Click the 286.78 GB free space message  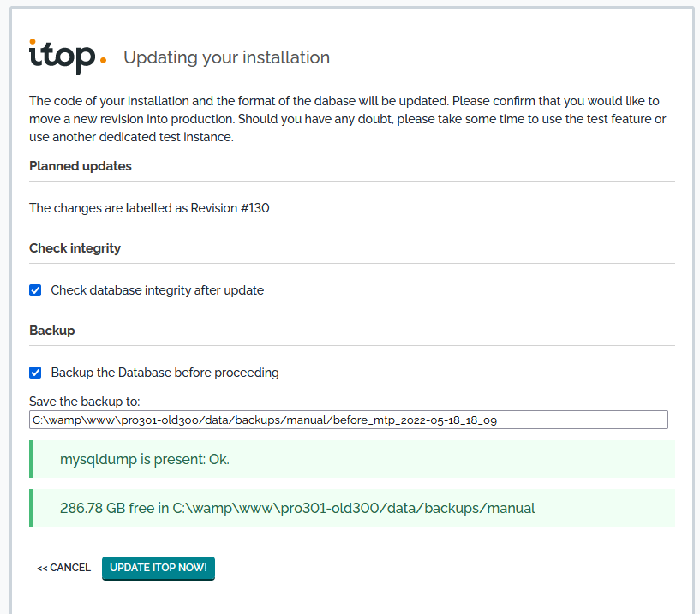[297, 508]
